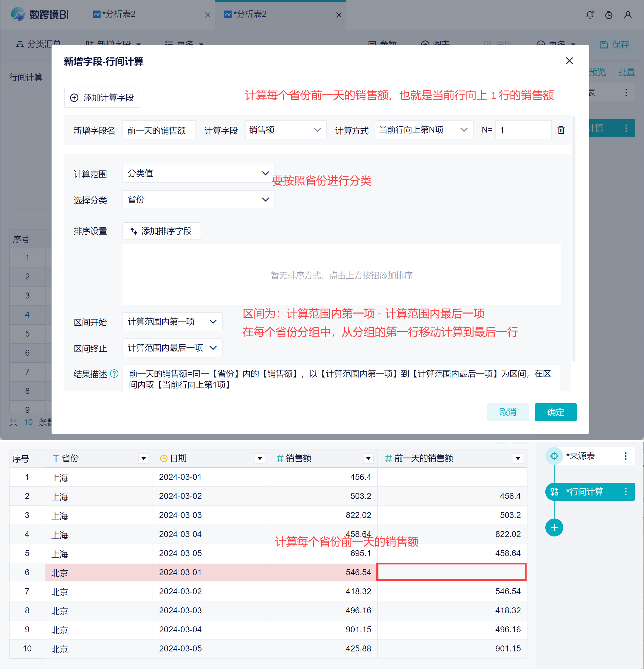Click the 确定 confirm button
The width and height of the screenshot is (644, 669).
pos(555,412)
